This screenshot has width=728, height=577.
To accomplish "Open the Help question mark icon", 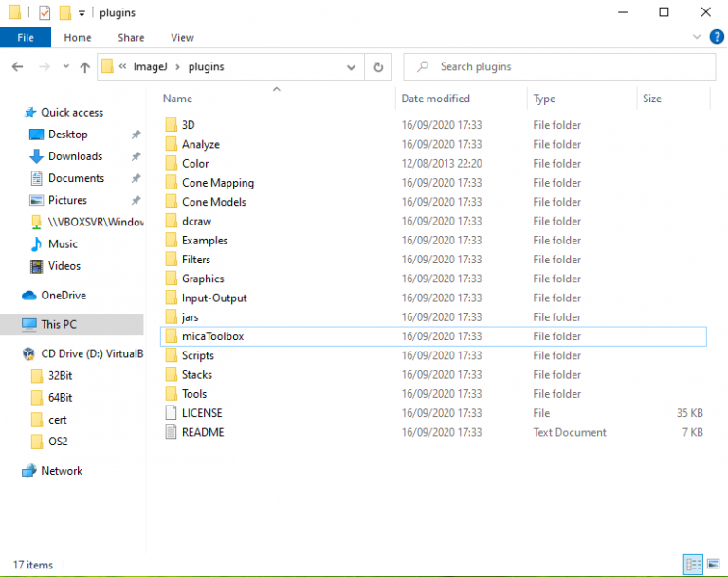I will [718, 38].
